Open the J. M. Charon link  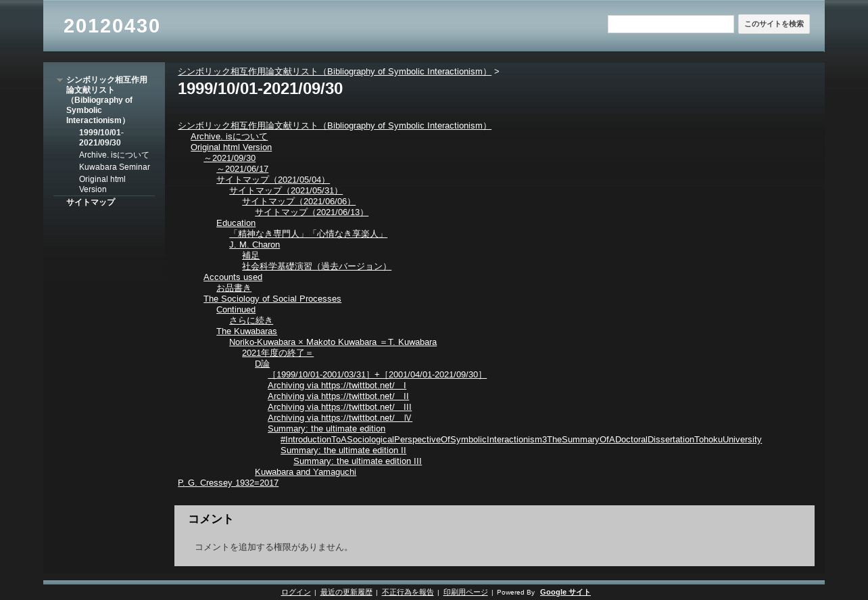pos(254,245)
